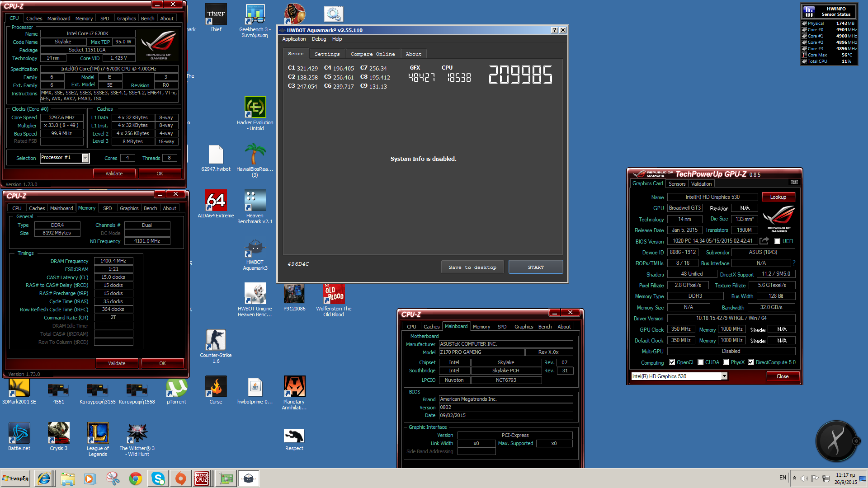868x488 pixels.
Task: Open Help menu in Aquamark3
Action: click(x=337, y=39)
